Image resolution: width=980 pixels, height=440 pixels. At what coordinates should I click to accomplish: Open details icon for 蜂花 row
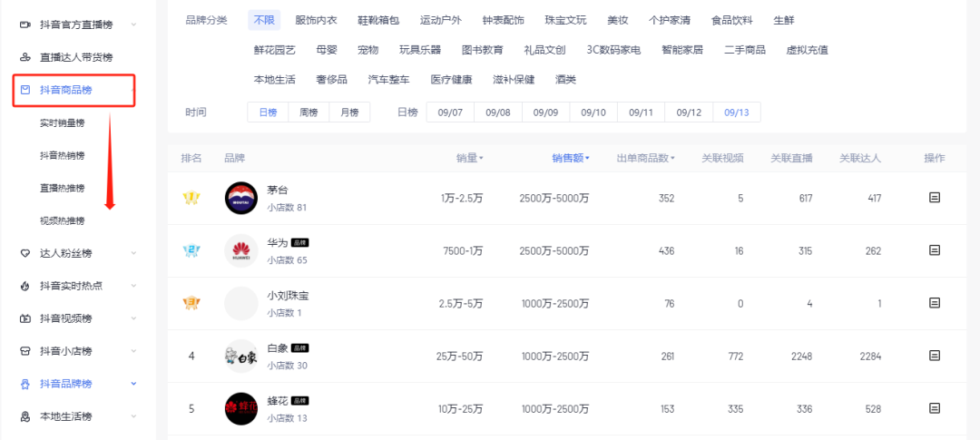coord(935,408)
